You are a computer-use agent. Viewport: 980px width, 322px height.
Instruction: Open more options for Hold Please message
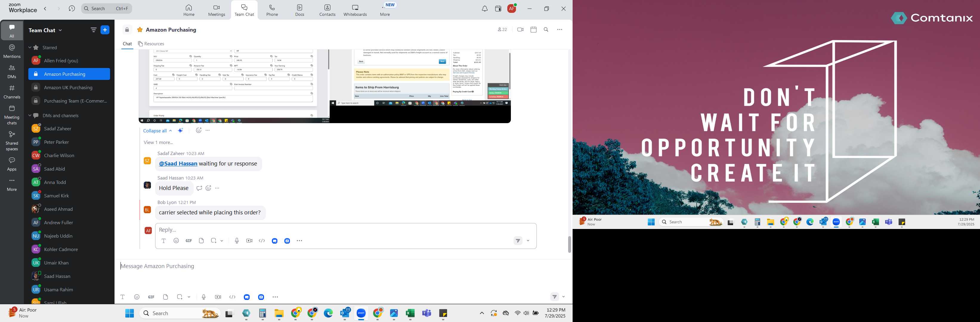217,188
